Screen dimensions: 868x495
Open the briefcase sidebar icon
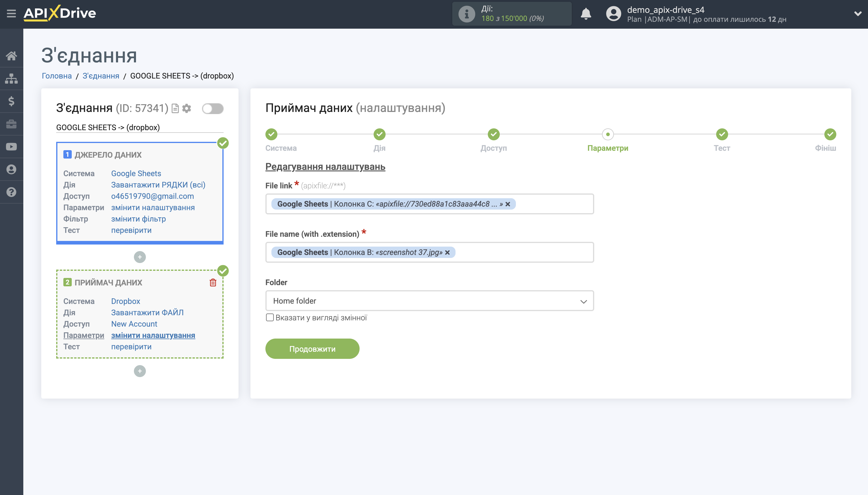click(x=11, y=124)
